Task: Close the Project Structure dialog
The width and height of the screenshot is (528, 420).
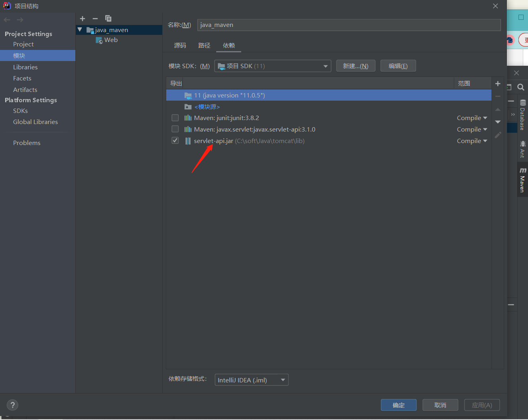Action: pos(495,6)
